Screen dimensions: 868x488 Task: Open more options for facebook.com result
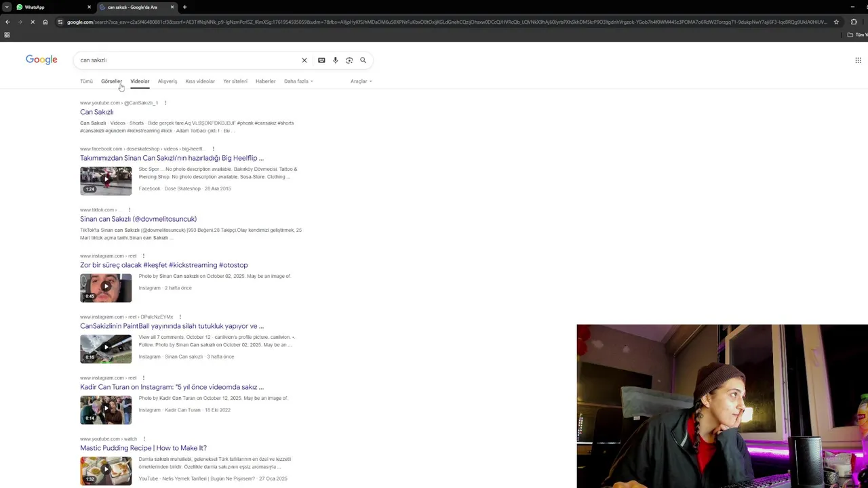pos(213,149)
